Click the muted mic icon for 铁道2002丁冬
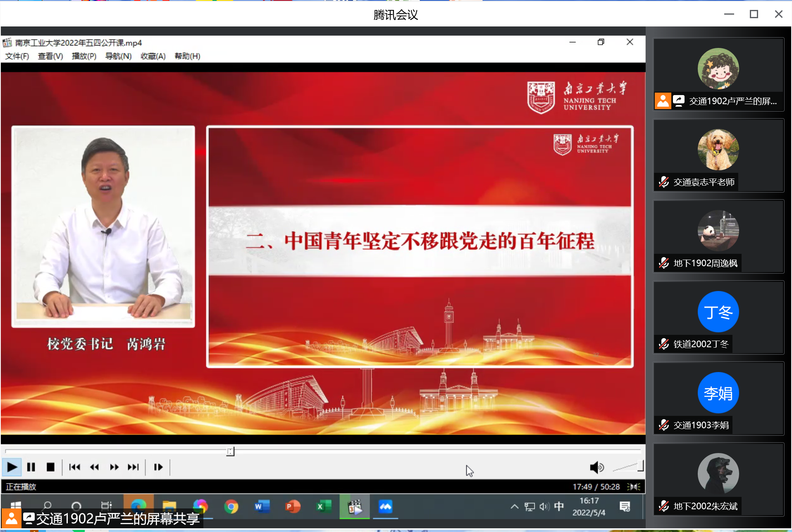Viewport: 792px width, 532px height. [x=664, y=344]
